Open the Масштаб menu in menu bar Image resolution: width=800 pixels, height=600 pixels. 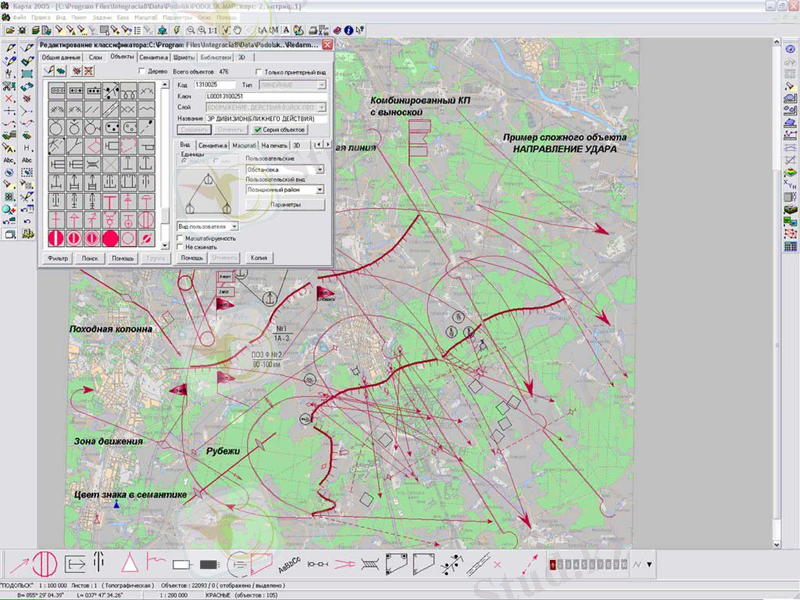(145, 18)
